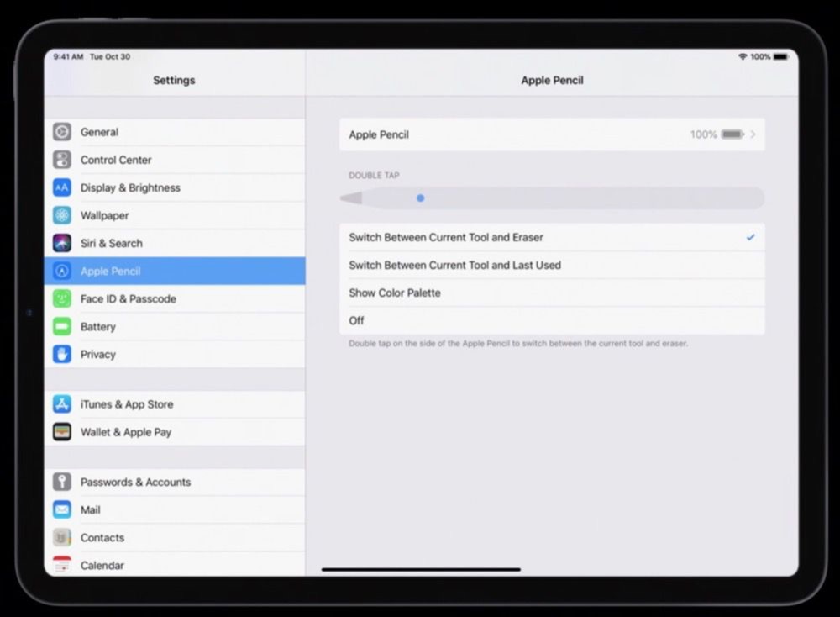Turn double tap Off
Viewport: 840px width, 617px height.
[552, 320]
